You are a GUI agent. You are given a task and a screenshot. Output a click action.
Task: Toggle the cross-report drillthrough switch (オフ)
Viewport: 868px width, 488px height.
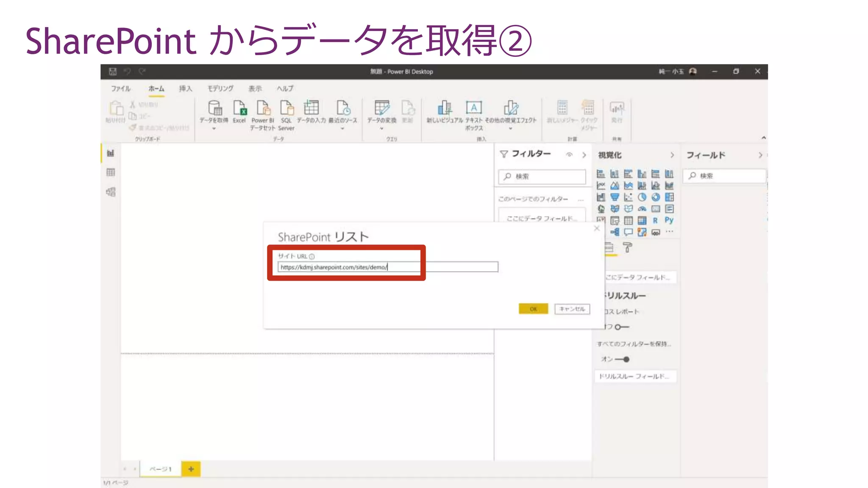[622, 327]
